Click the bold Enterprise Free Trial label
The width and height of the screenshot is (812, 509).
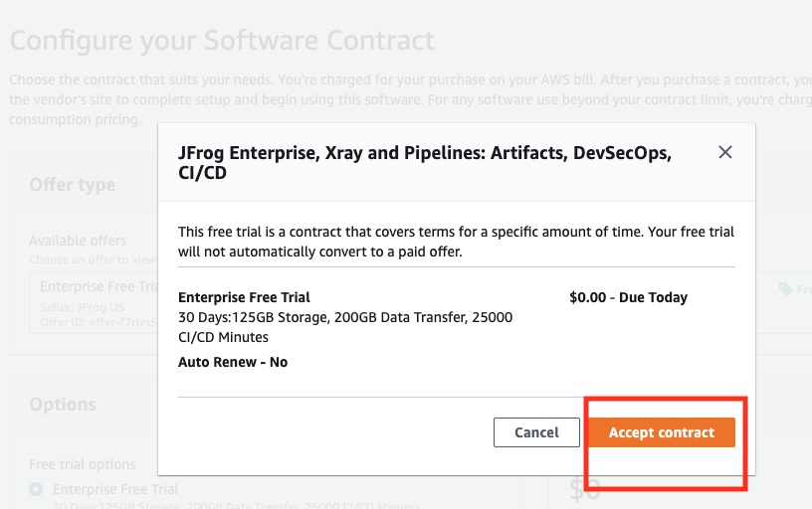click(244, 297)
